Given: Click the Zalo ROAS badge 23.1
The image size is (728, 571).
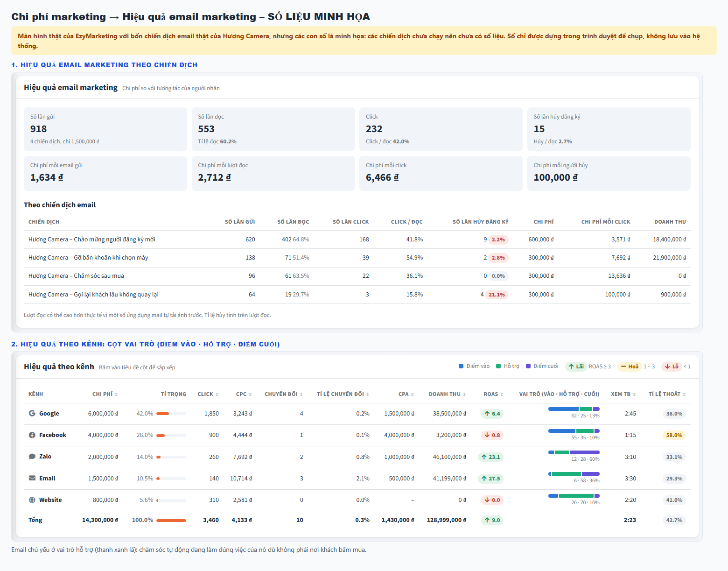Looking at the screenshot, I should 490,457.
